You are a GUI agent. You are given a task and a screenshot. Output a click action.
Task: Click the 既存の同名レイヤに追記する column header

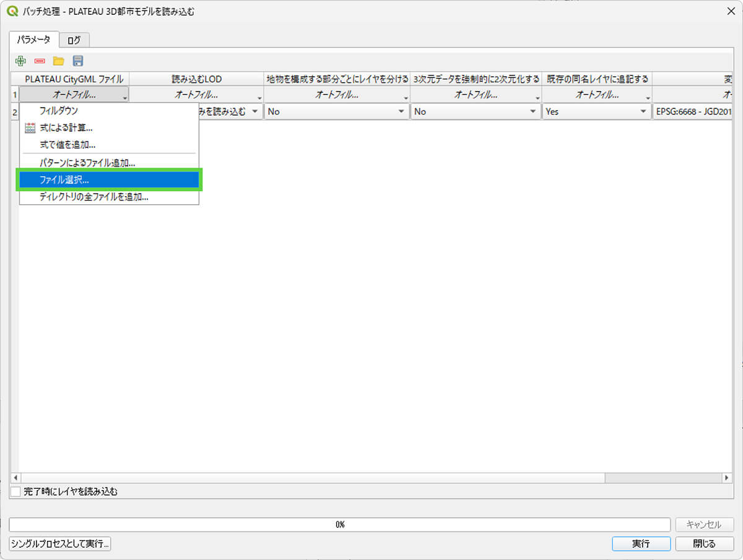(597, 79)
